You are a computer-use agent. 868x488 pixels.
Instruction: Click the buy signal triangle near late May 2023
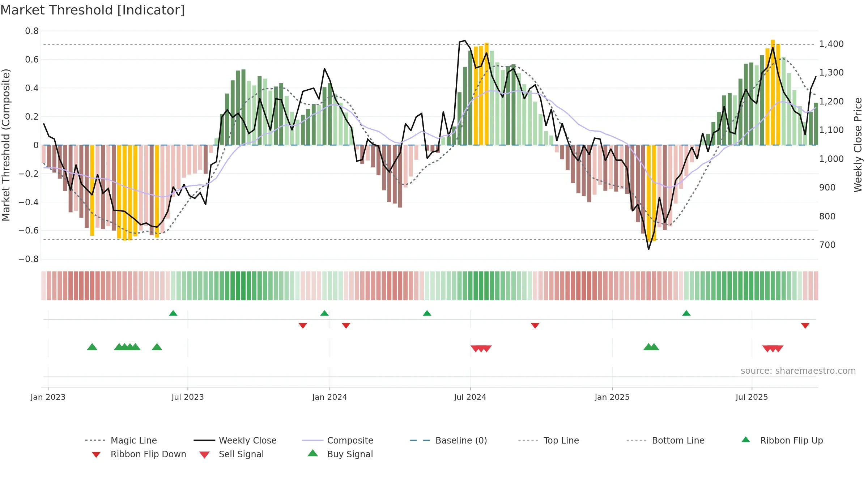point(157,347)
